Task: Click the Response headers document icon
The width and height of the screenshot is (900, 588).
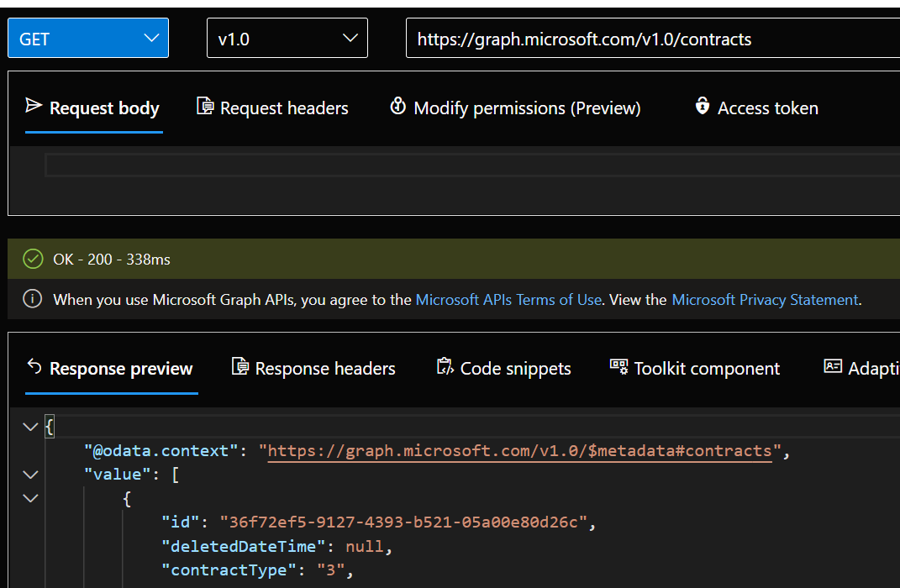Action: tap(240, 365)
